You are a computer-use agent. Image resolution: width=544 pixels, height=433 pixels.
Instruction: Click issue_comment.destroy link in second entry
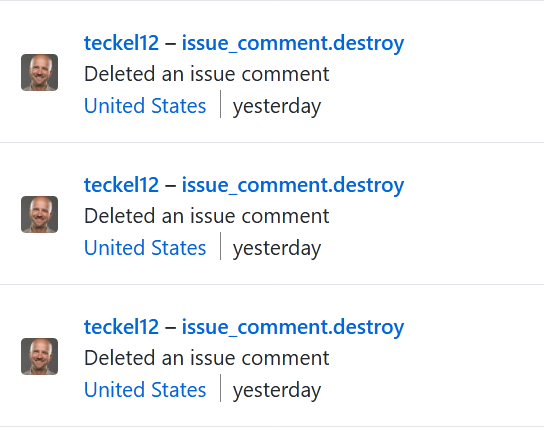click(293, 185)
